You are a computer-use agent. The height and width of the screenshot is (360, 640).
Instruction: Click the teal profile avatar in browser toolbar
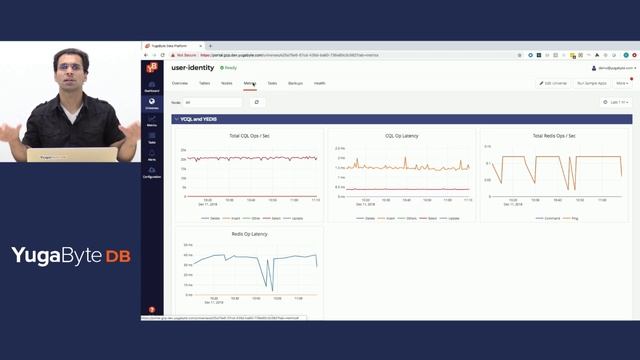pyautogui.click(x=626, y=55)
